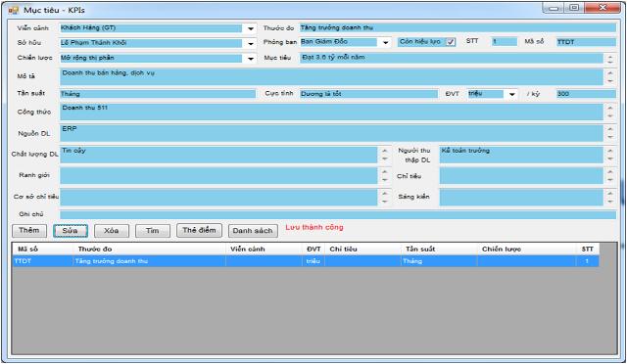Open the Sở hữu dropdown
Screen dimensions: 627x364
tap(251, 44)
